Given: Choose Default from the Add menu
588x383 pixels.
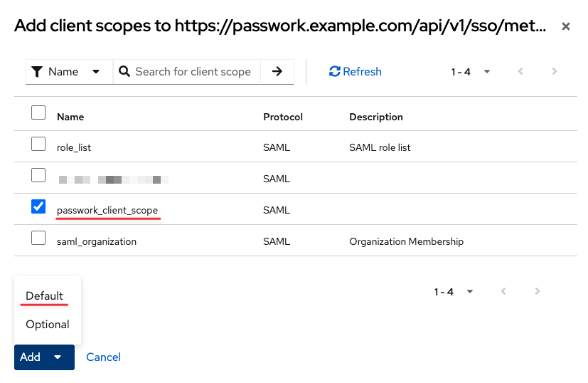Looking at the screenshot, I should [45, 296].
